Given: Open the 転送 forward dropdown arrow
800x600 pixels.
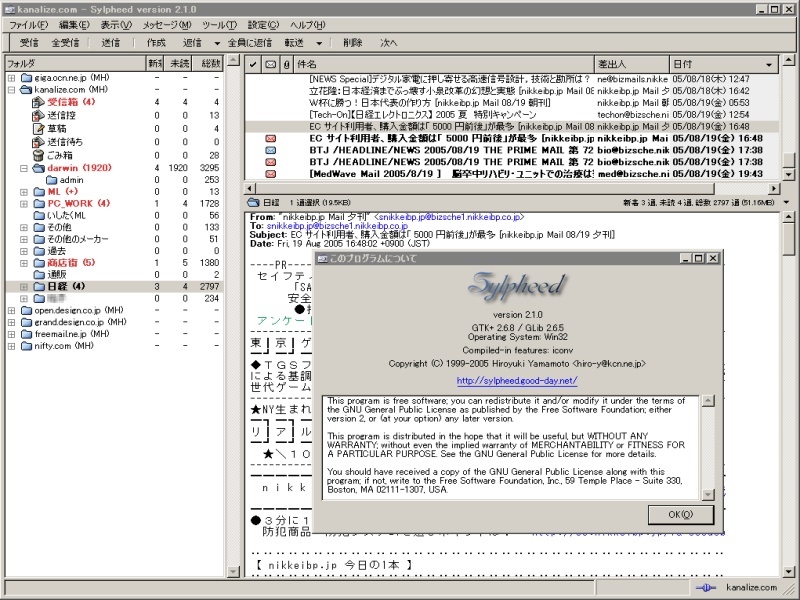Looking at the screenshot, I should click(319, 43).
